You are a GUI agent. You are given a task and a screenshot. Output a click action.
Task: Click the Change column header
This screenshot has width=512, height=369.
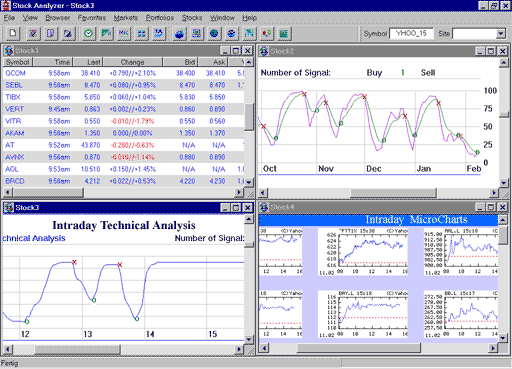[x=133, y=62]
